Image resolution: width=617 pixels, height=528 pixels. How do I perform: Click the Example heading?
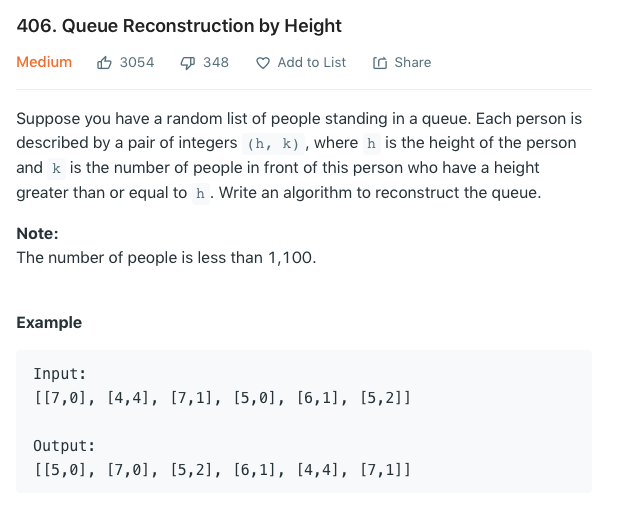(49, 323)
